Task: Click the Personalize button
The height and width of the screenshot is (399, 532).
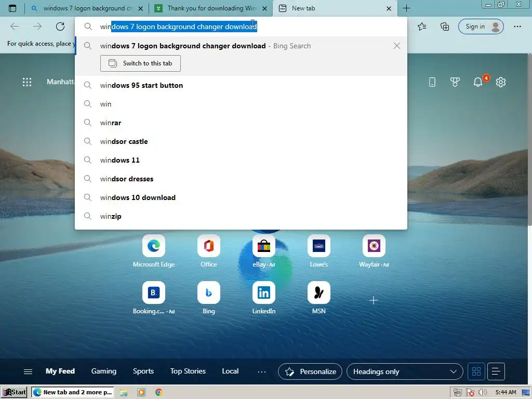Action: click(x=310, y=371)
